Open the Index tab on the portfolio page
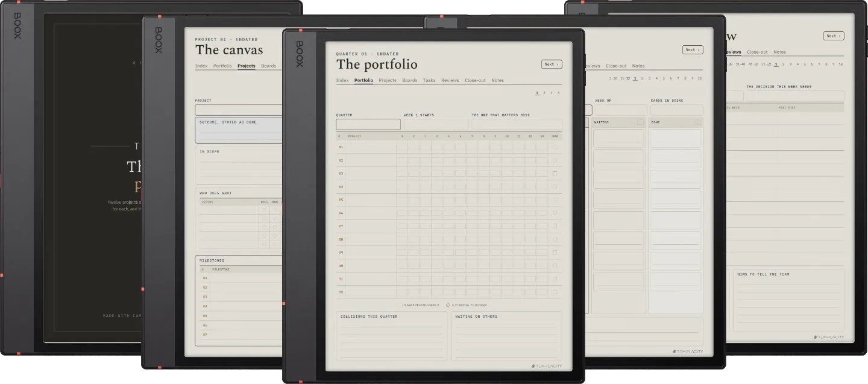The height and width of the screenshot is (384, 868). [342, 80]
